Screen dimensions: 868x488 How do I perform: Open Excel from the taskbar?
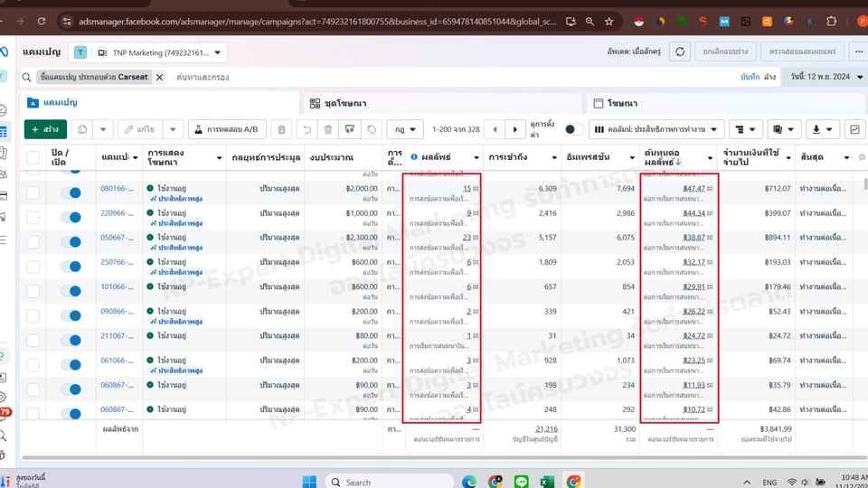coord(547,482)
